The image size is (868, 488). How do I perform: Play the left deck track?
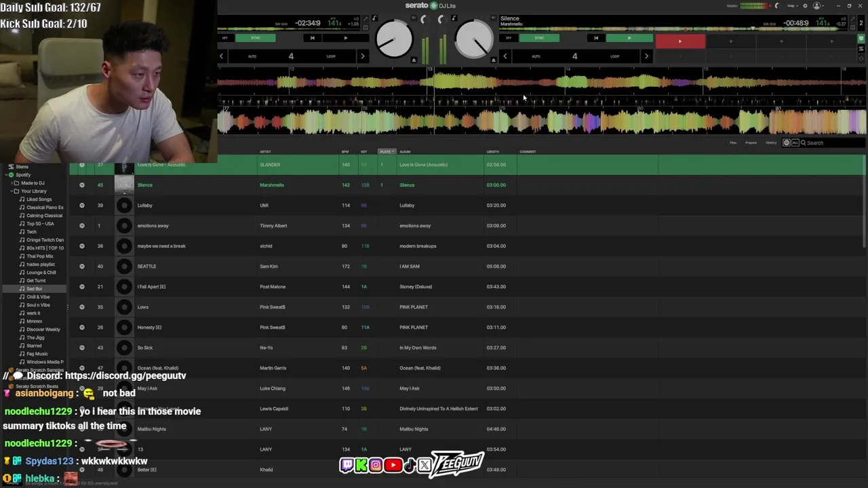coord(345,38)
